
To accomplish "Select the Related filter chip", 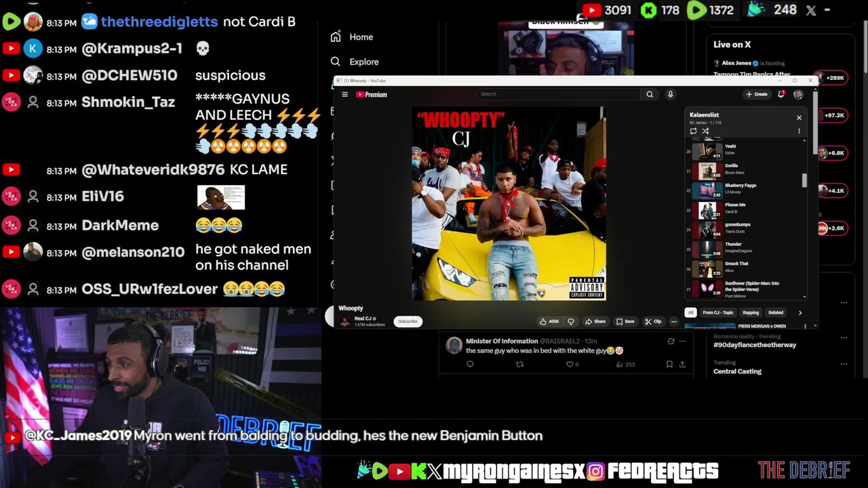I will (776, 312).
